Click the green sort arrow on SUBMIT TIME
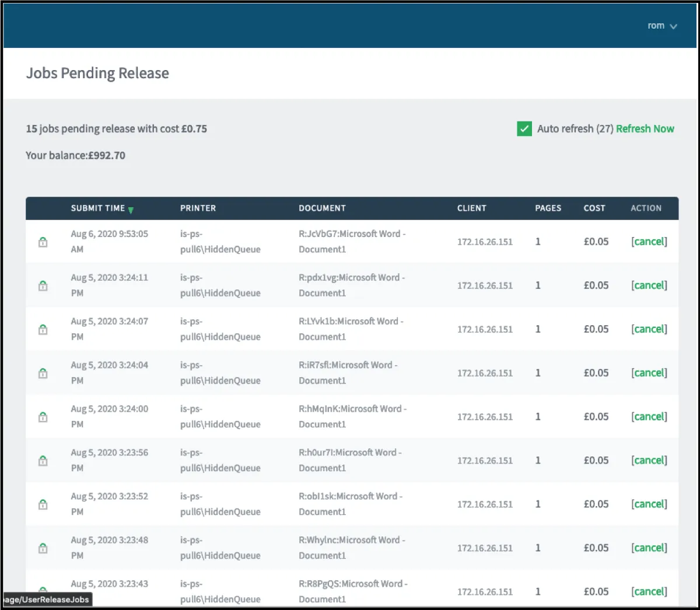The height and width of the screenshot is (610, 700). tap(131, 208)
